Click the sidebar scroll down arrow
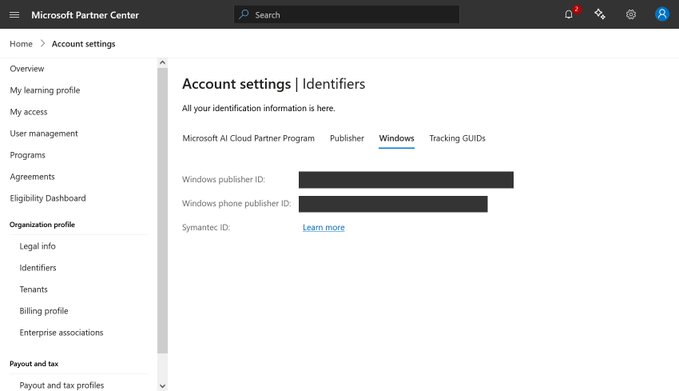Screen dimensions: 679x391 coord(162,386)
